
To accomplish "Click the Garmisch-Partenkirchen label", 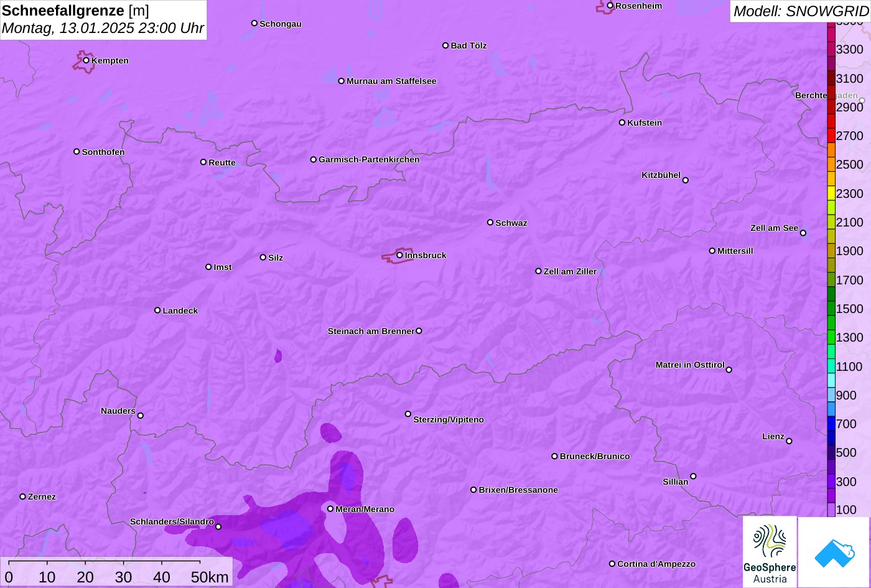I will pos(369,159).
